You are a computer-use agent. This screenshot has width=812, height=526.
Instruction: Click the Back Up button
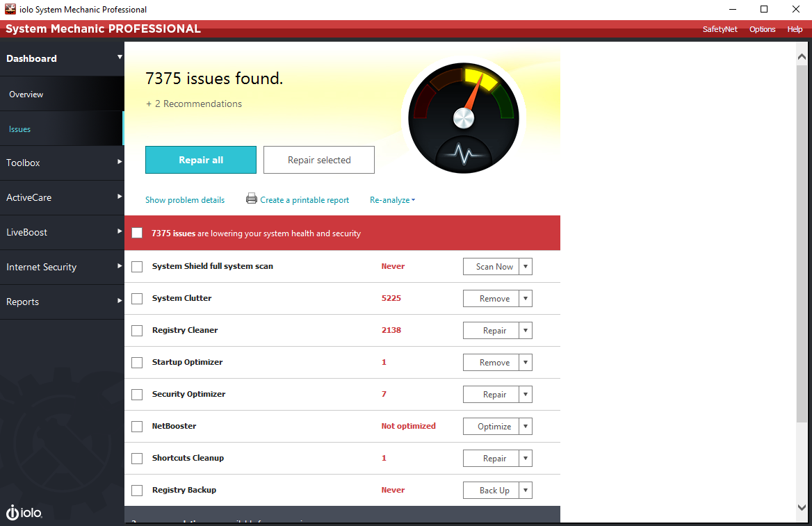coord(491,491)
